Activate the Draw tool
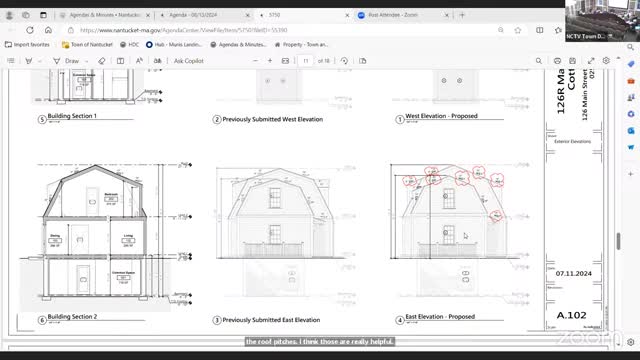Viewport: 640px width, 360px height. pyautogui.click(x=66, y=61)
